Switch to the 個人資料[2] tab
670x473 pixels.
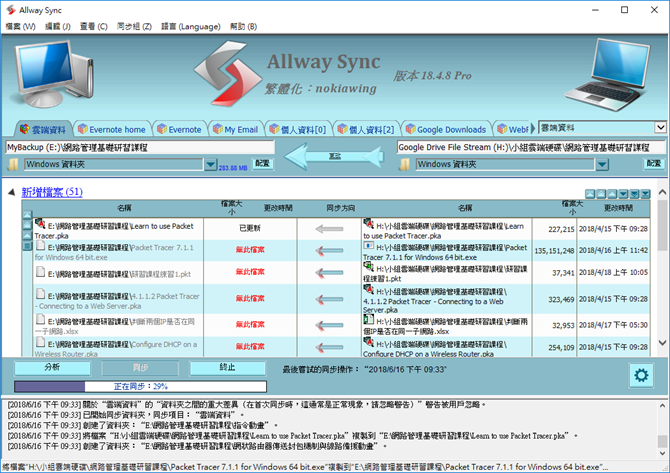(366, 129)
